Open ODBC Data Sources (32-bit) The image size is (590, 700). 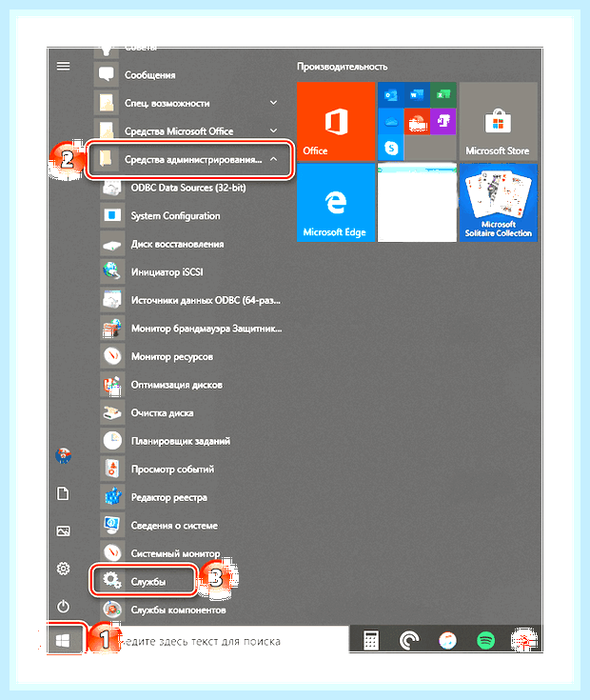190,188
